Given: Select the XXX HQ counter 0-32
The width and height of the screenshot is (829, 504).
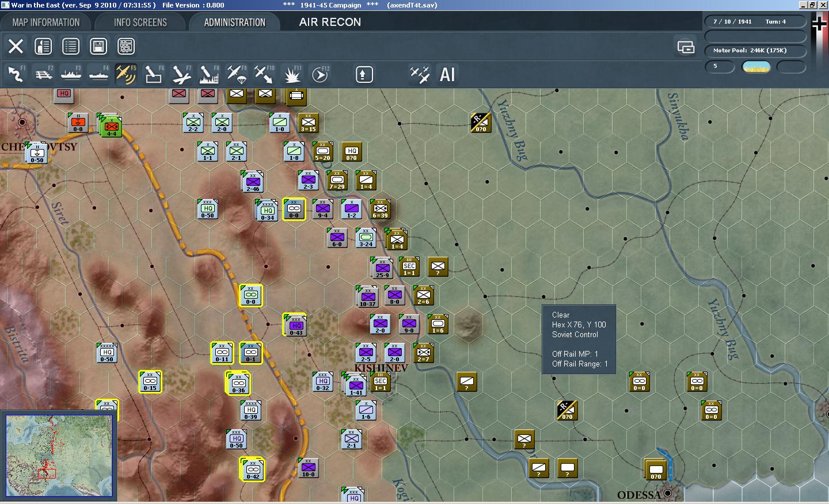Looking at the screenshot, I should 323,382.
